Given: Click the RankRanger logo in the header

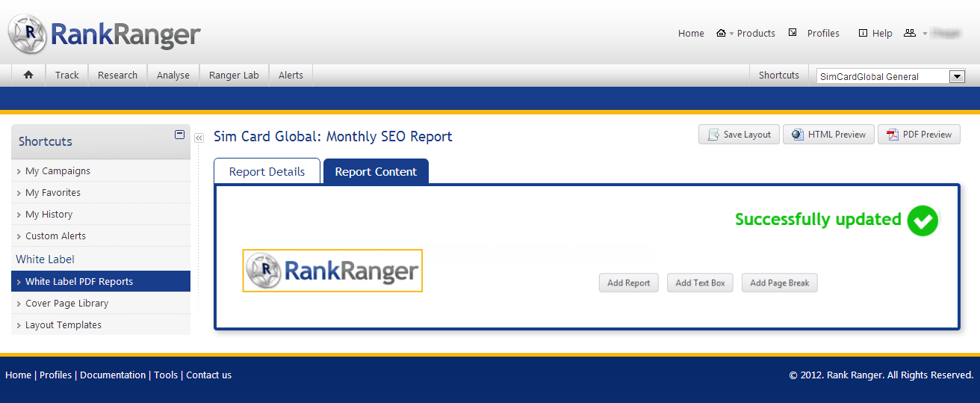Looking at the screenshot, I should [x=105, y=34].
